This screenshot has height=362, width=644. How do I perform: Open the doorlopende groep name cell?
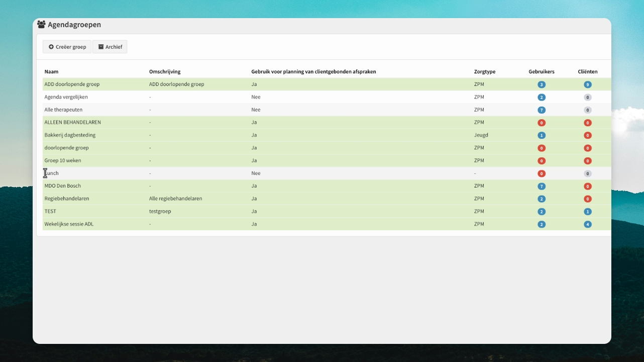[x=66, y=148]
